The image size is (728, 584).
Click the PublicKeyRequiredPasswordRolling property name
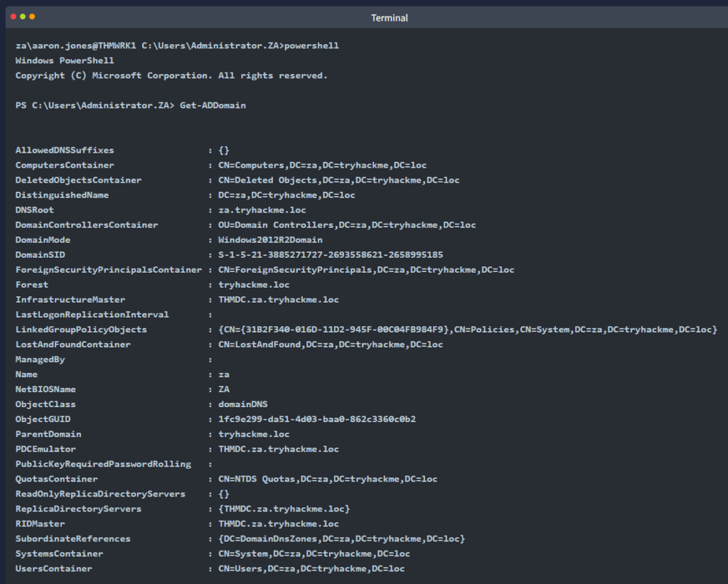(x=103, y=464)
